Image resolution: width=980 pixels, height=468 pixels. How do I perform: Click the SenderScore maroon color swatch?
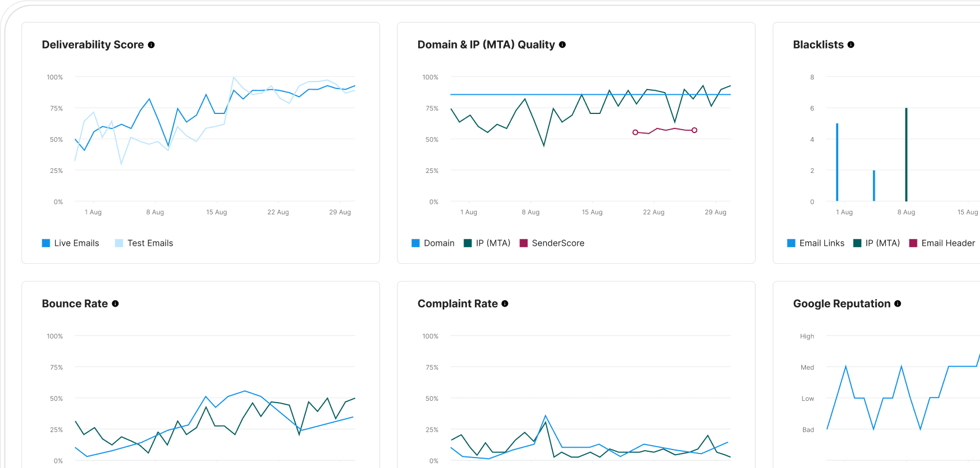(x=524, y=244)
